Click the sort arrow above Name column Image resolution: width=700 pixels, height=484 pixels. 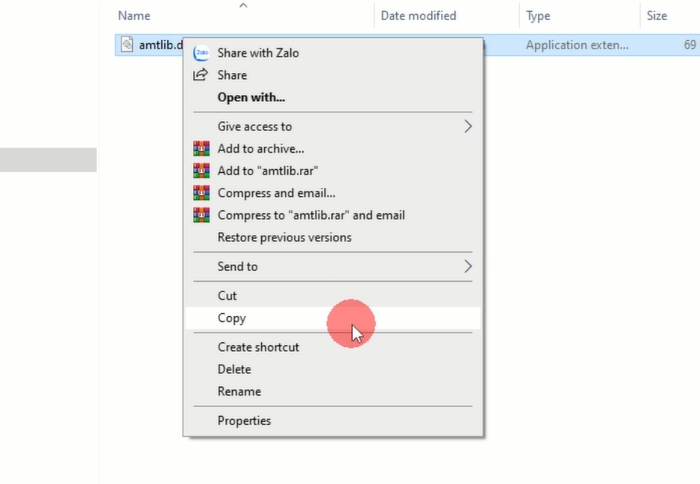(x=243, y=6)
